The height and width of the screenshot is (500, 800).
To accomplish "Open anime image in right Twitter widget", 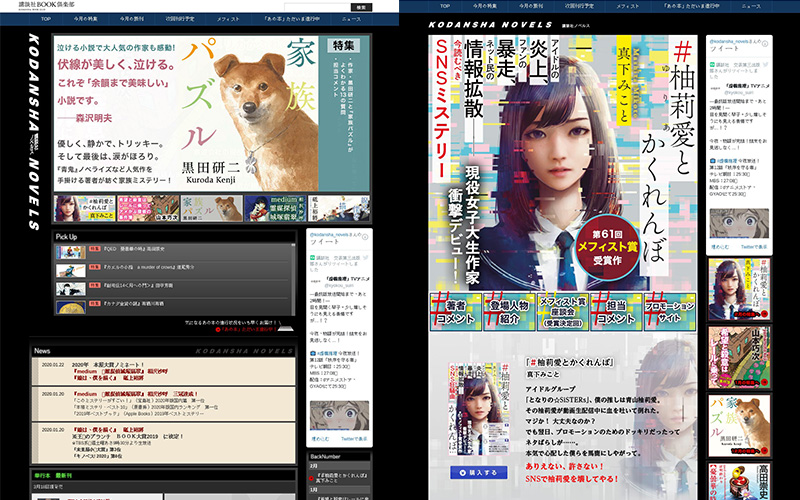I will (x=739, y=223).
